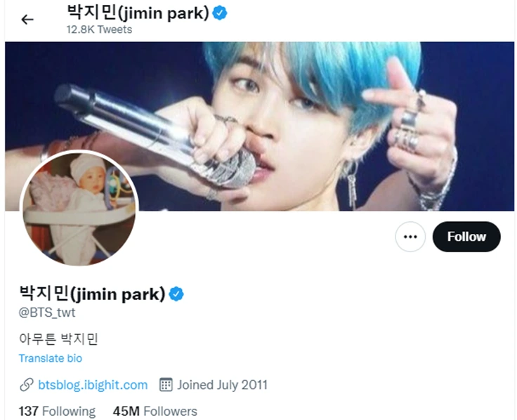Translate the profile bio
517x420 pixels.
tap(51, 358)
